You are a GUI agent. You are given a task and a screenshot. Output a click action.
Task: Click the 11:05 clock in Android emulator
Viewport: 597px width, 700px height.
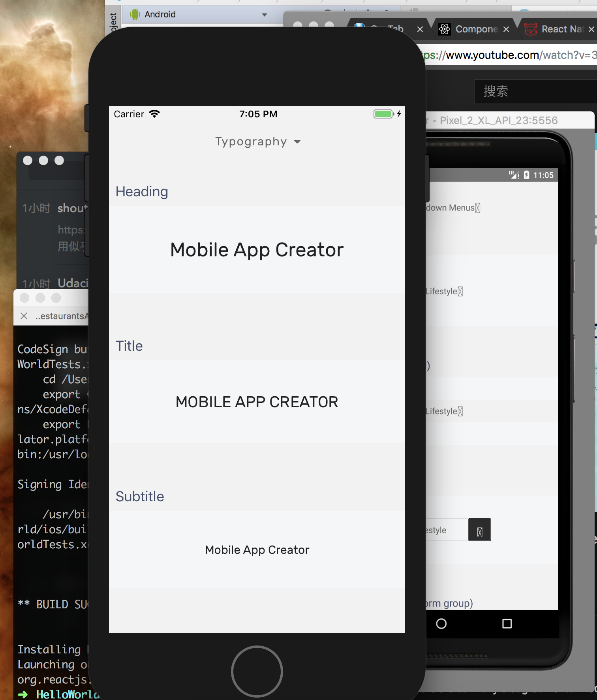tap(543, 175)
